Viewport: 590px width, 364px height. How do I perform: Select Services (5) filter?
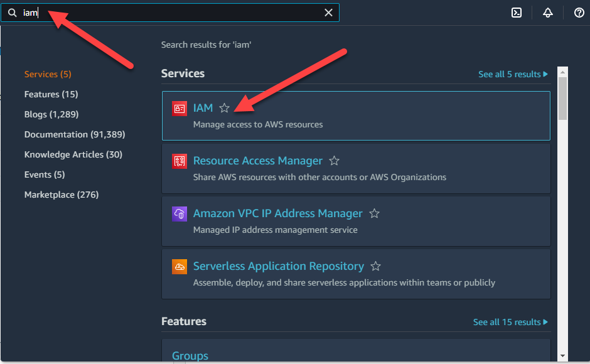click(x=48, y=74)
